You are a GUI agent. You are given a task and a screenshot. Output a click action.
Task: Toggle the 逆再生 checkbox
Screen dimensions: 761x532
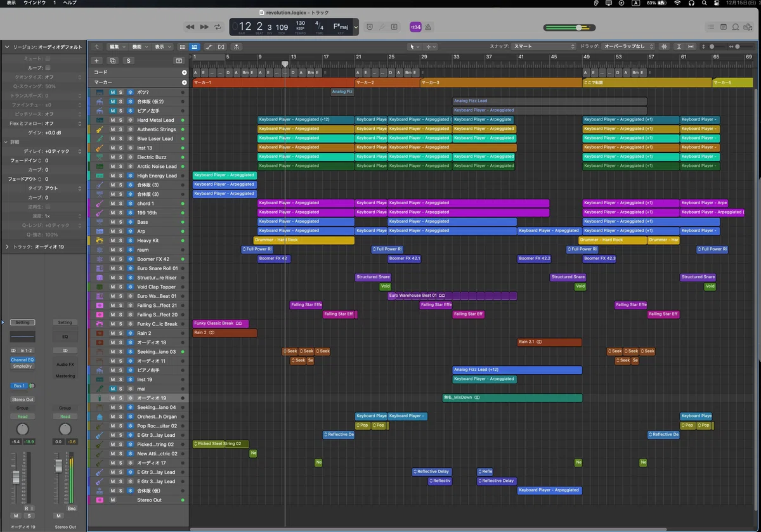(48, 207)
